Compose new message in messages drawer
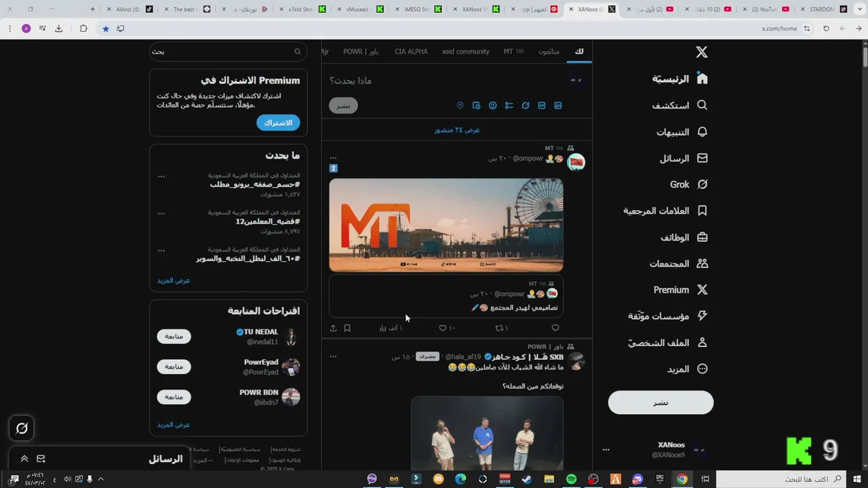This screenshot has height=488, width=868. point(41,459)
